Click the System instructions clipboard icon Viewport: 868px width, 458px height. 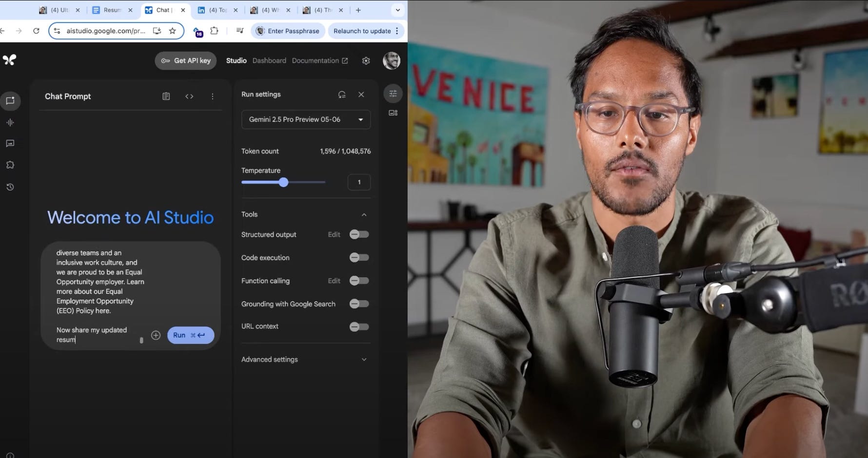point(166,96)
